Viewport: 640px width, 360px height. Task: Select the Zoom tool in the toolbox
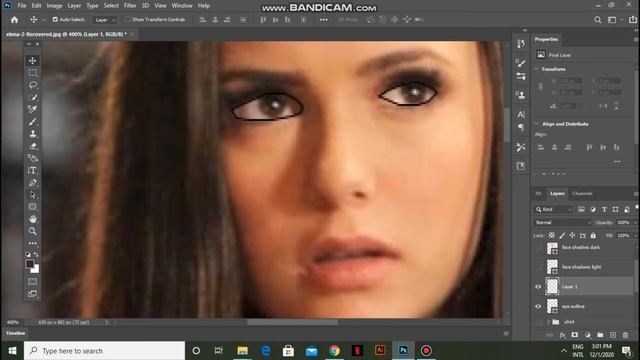[x=33, y=231]
